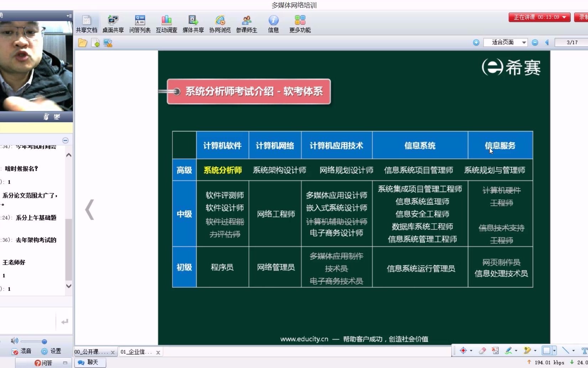Zoom in with the plus magnifier icon
Image resolution: width=588 pixels, height=368 pixels.
476,42
